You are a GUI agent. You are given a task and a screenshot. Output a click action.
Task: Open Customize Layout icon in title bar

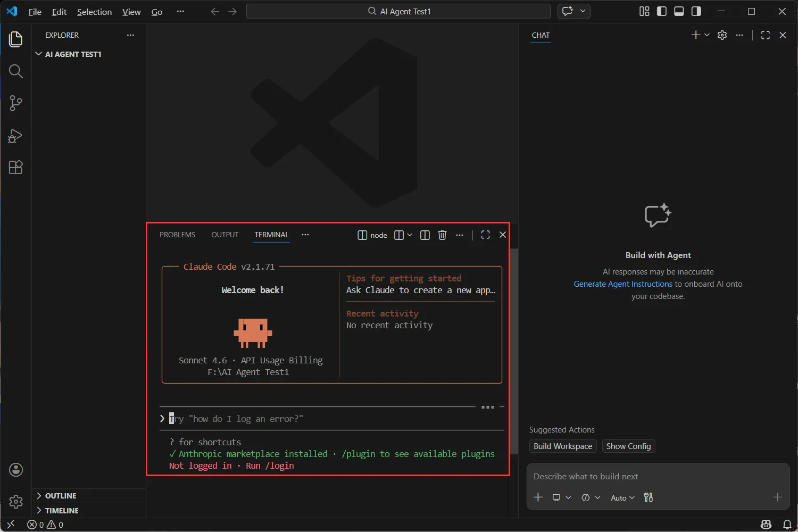[644, 11]
